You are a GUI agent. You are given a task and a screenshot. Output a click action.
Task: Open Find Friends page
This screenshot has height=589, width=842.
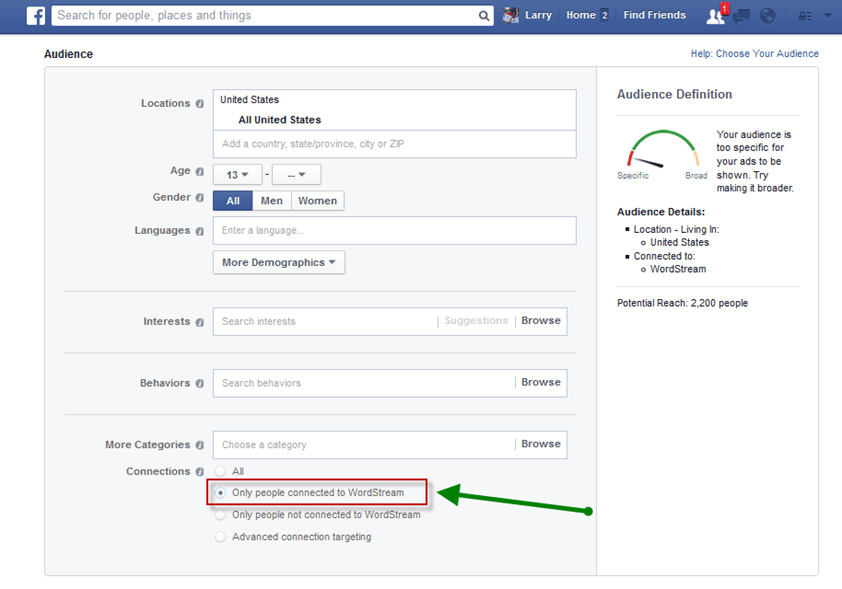point(654,15)
